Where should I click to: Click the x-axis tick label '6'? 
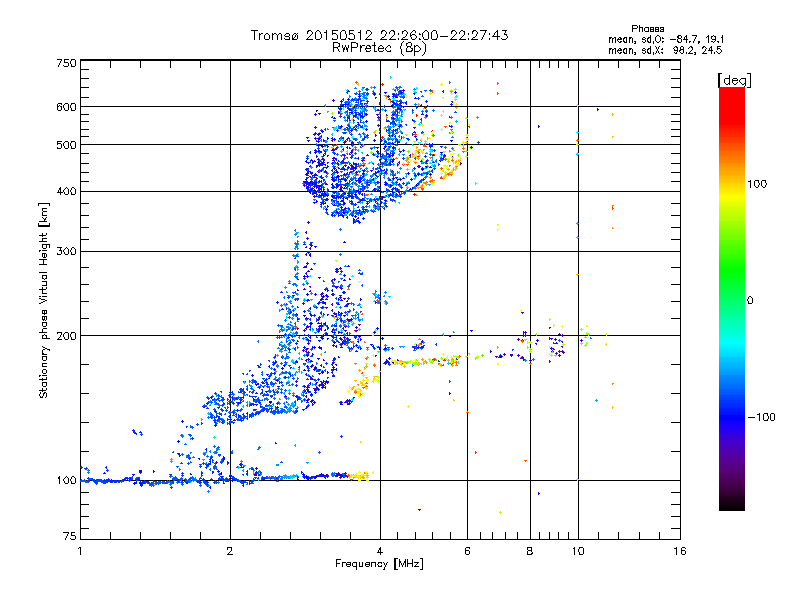[467, 551]
